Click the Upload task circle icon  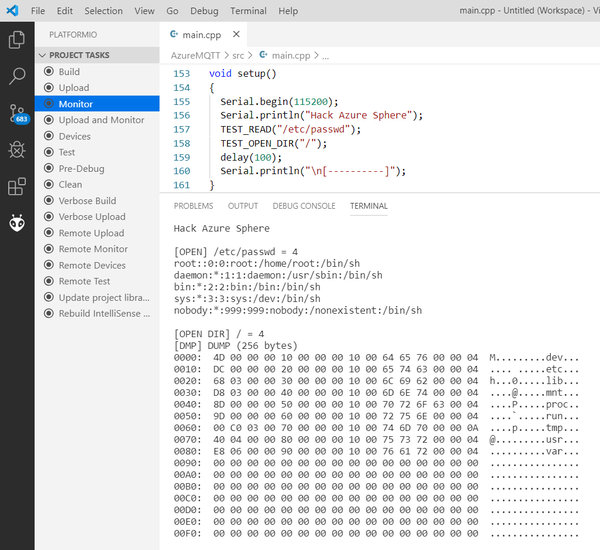coord(49,87)
